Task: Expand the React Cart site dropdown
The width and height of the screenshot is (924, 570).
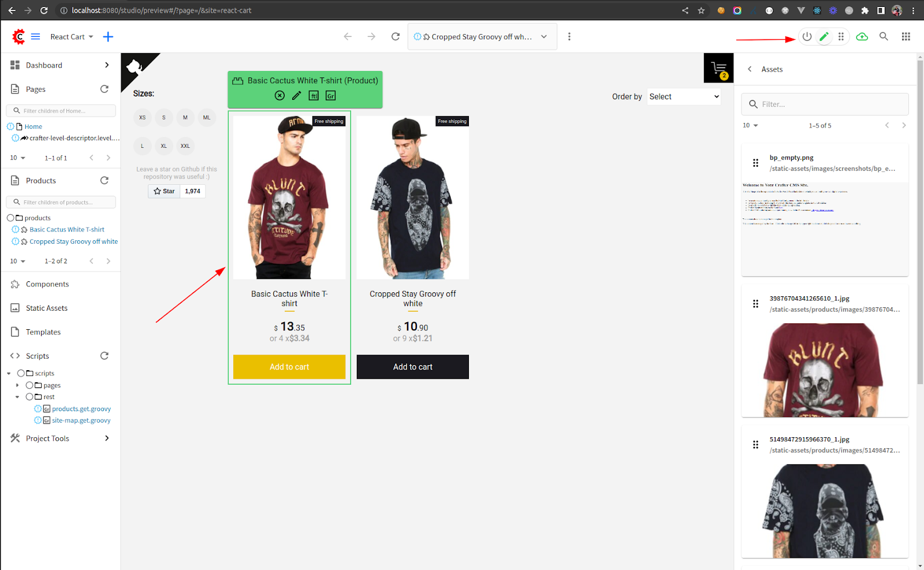Action: pos(72,37)
